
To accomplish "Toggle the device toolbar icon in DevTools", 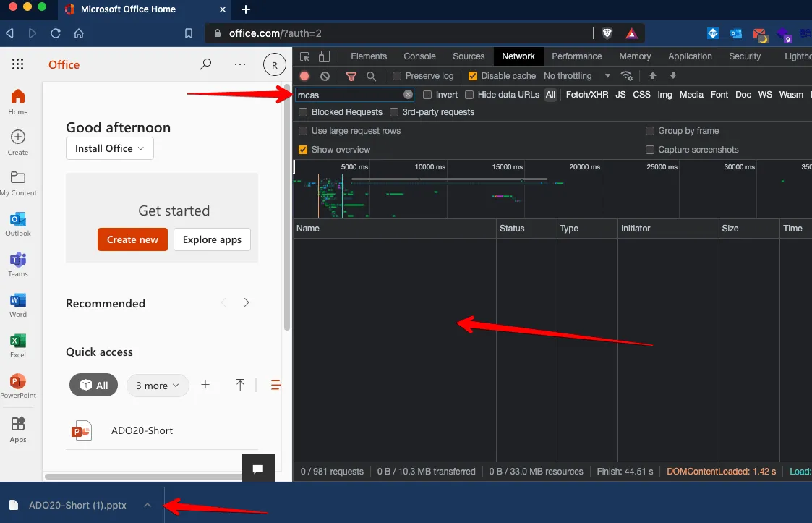I will (x=325, y=56).
